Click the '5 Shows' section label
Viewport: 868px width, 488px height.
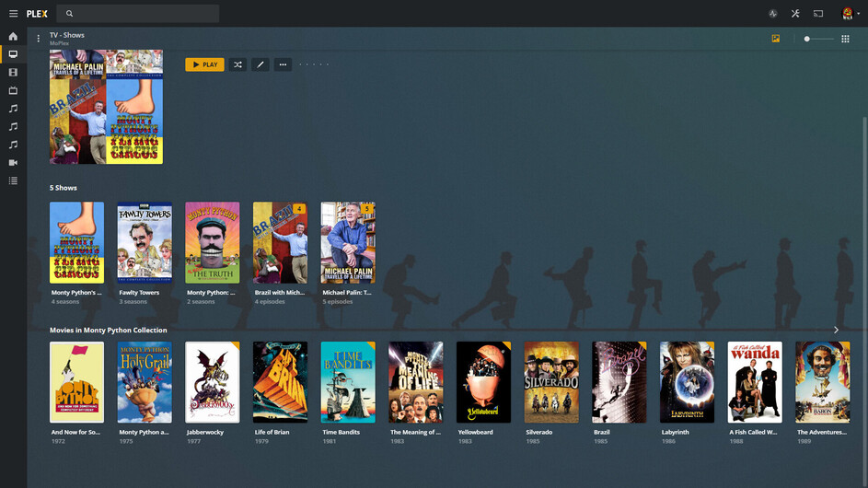pyautogui.click(x=64, y=188)
